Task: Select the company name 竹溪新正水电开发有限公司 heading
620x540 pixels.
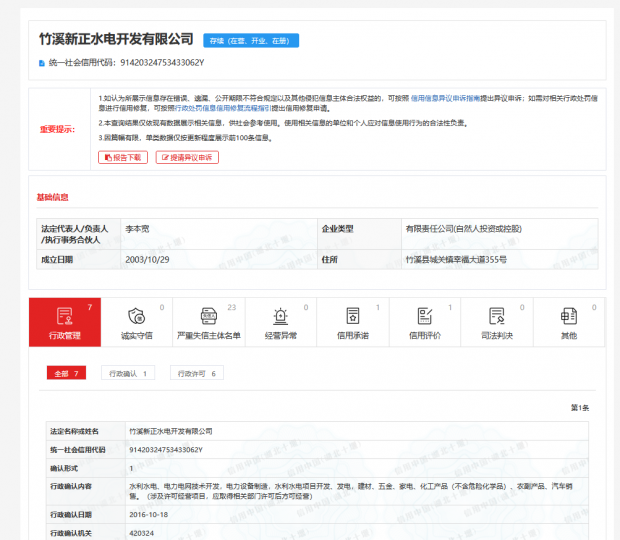Action: coord(116,39)
